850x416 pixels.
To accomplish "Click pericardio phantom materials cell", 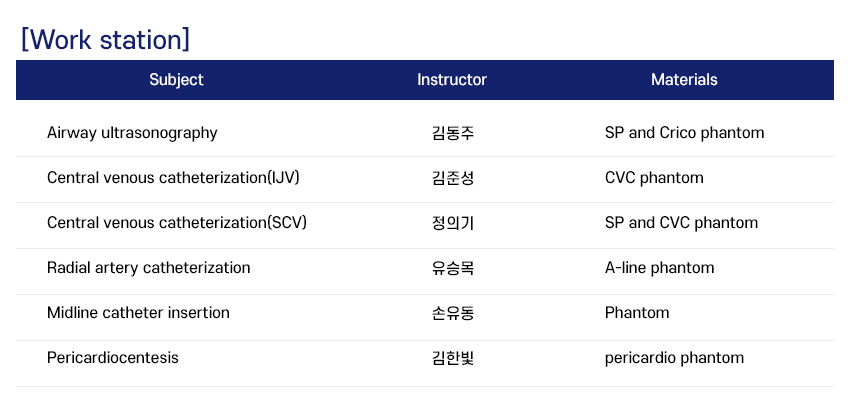I will pyautogui.click(x=674, y=358).
